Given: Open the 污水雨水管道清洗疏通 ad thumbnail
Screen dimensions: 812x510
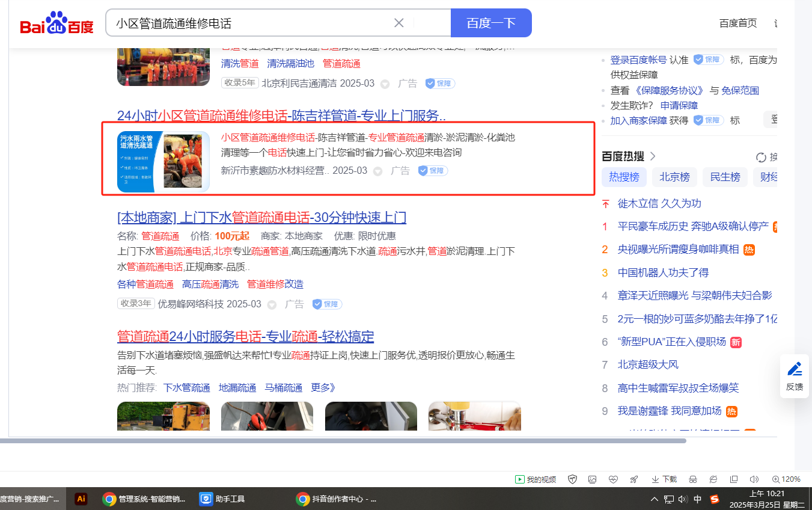Looking at the screenshot, I should (163, 162).
